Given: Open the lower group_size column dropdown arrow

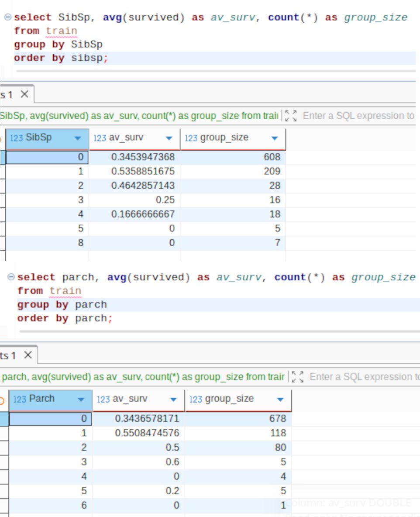Looking at the screenshot, I should [x=280, y=400].
